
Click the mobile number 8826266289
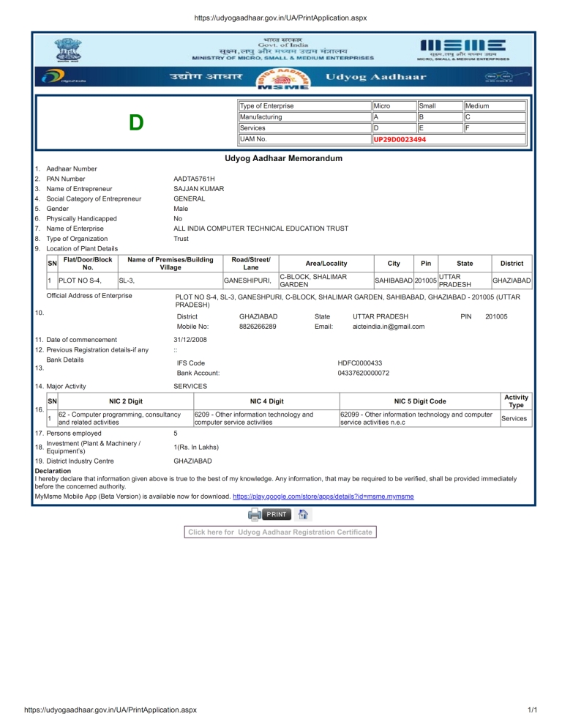258,327
